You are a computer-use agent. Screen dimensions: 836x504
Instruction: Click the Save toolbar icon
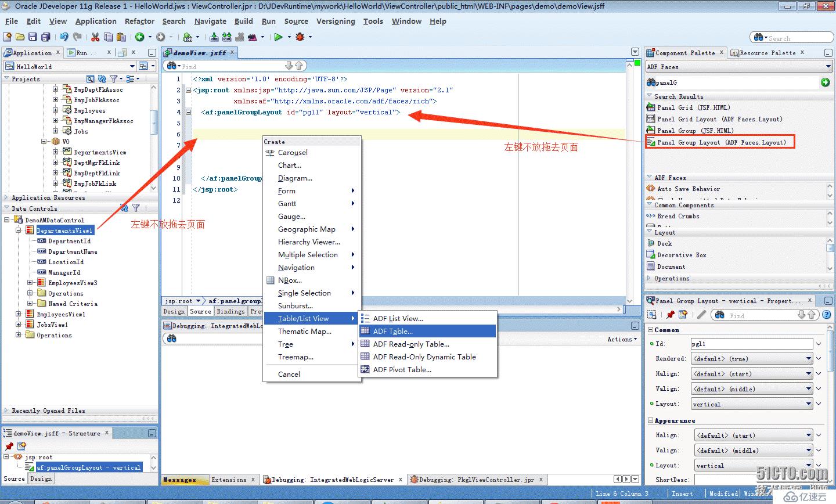coord(33,37)
